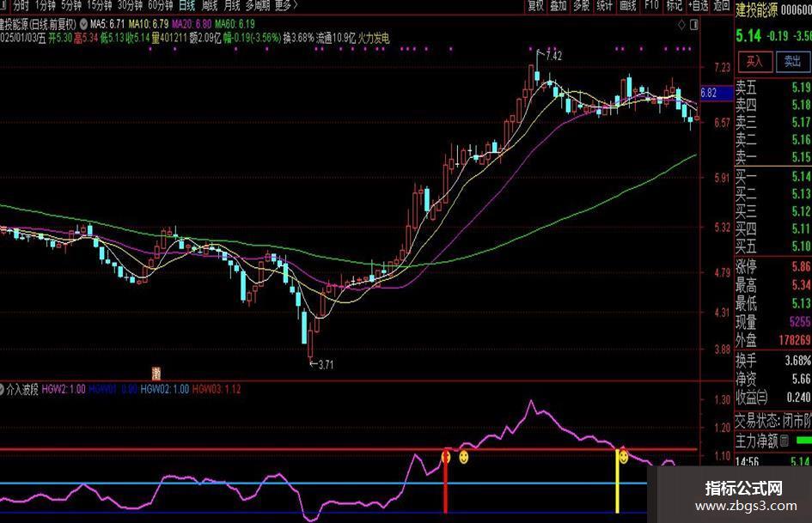Viewport: 812px width, 523px height.
Task: Click the yellow smiley after the red bar
Action: pyautogui.click(x=463, y=457)
